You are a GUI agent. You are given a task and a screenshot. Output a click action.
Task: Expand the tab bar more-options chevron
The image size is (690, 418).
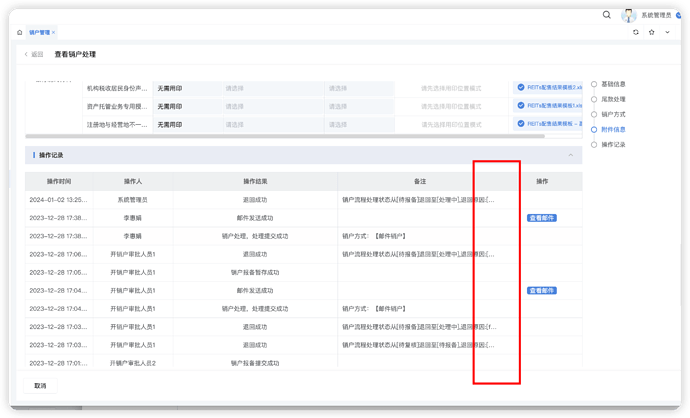point(667,32)
